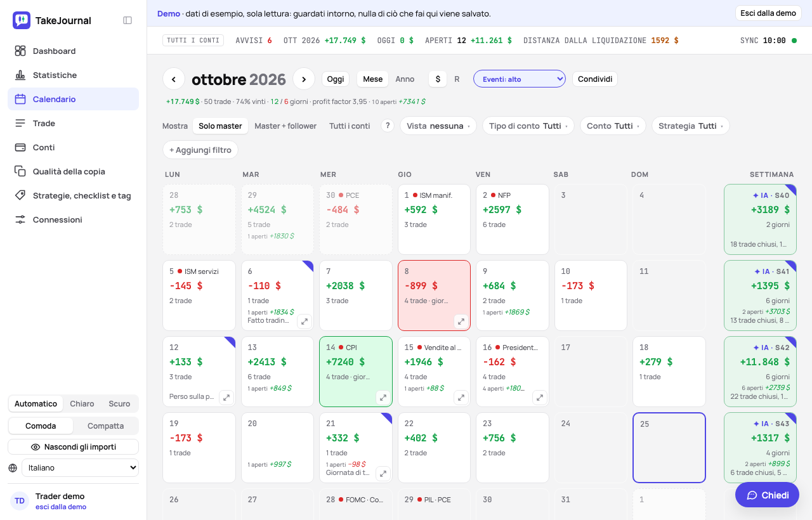Image resolution: width=812 pixels, height=520 pixels.
Task: Expand the day 15 cell icon
Action: [x=461, y=398]
